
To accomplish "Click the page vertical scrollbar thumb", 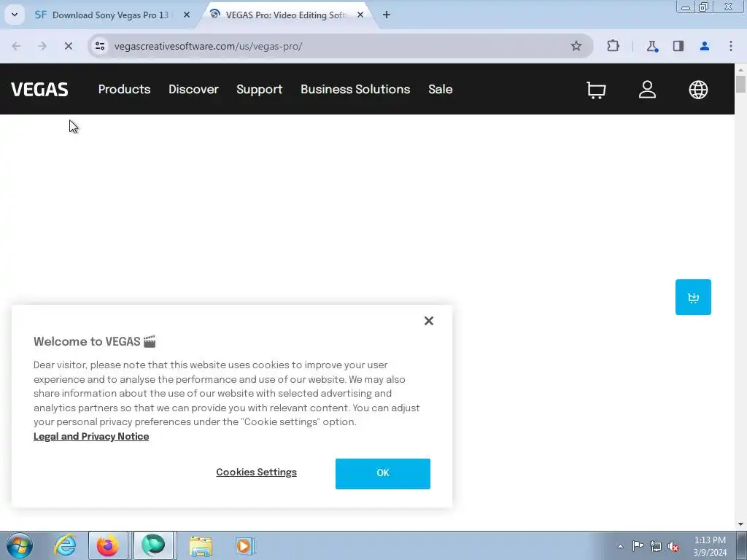I will 741,85.
